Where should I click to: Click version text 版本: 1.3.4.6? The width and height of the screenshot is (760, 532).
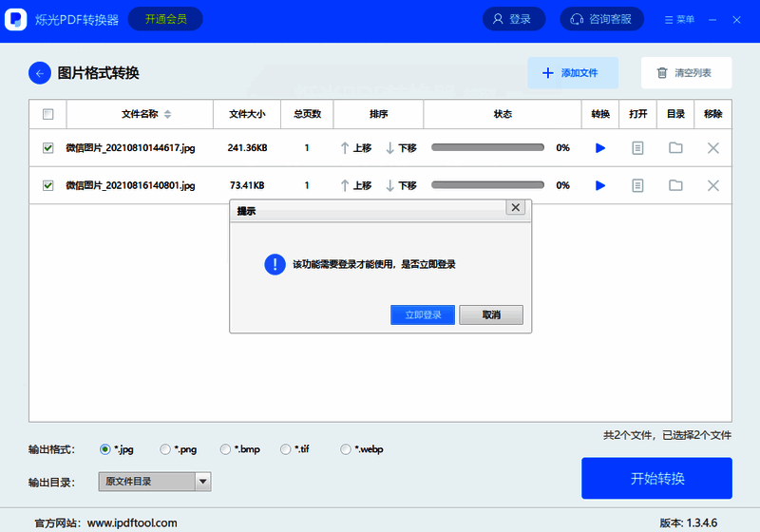pos(688,523)
